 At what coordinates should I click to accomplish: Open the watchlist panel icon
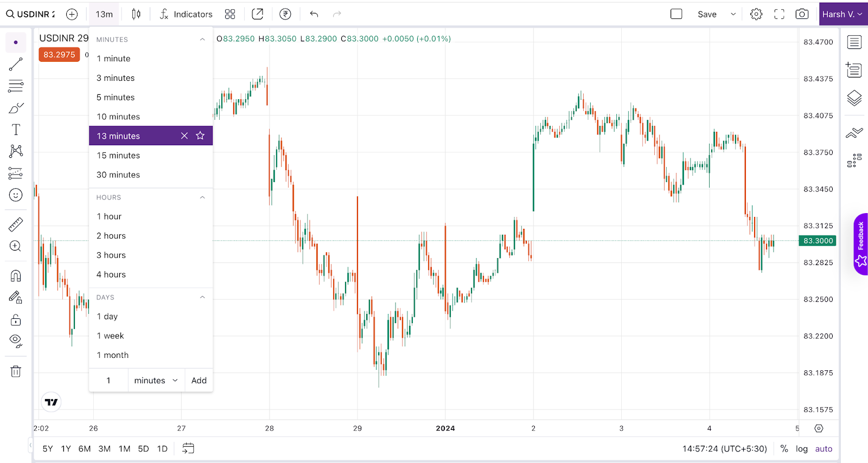pos(854,42)
